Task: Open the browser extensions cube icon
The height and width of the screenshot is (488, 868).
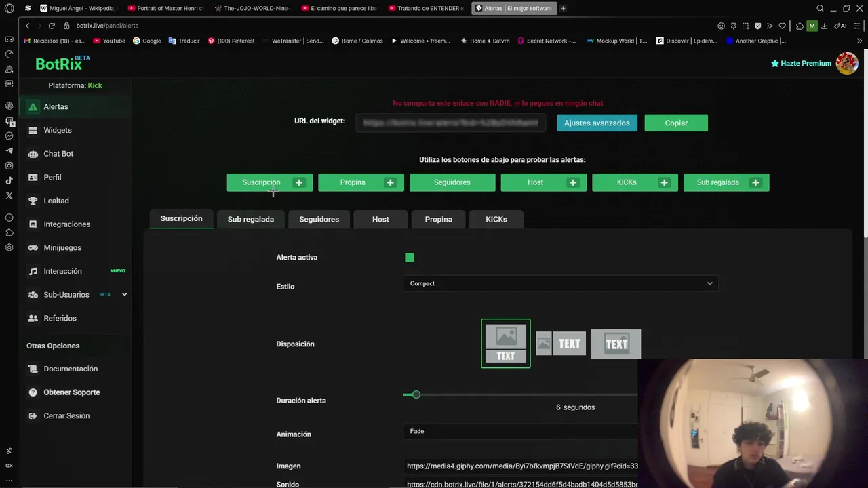Action: 800,26
